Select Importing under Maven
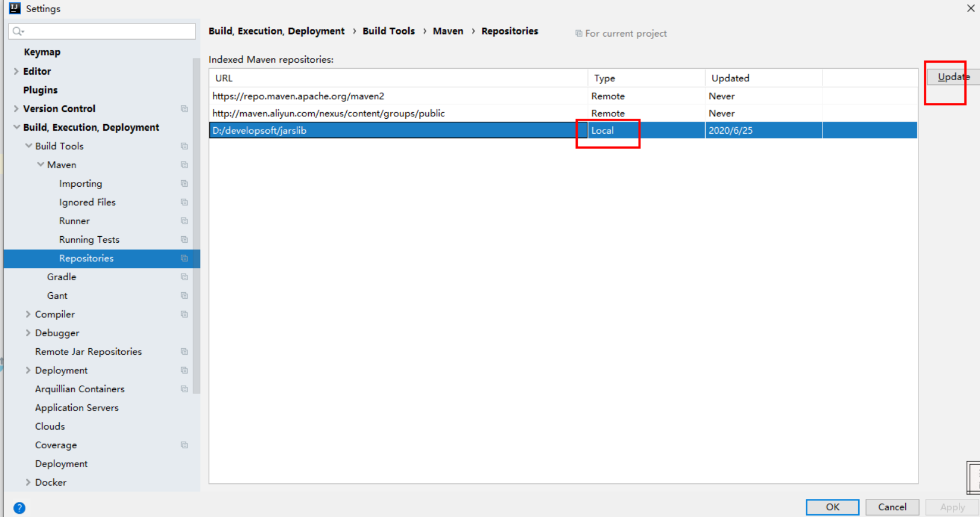Image resolution: width=980 pixels, height=517 pixels. pos(80,184)
